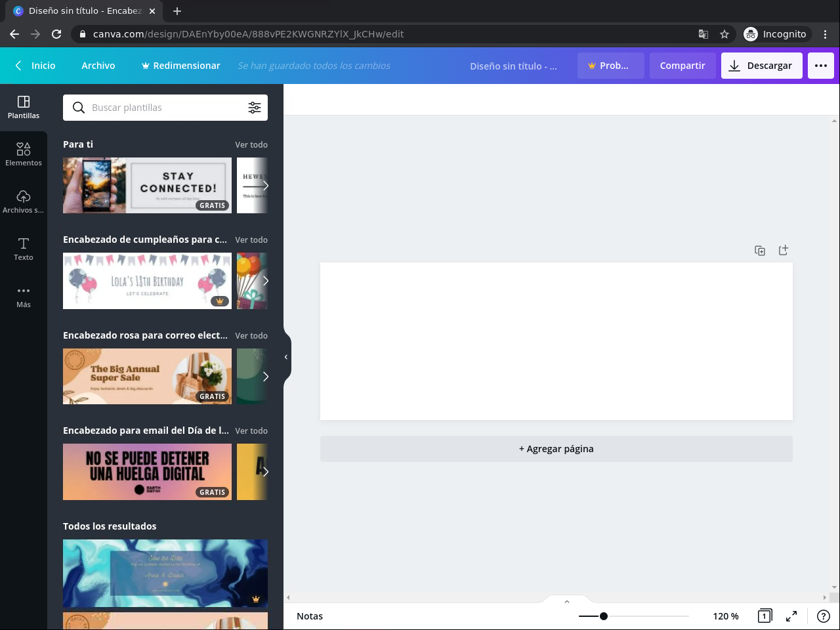Edit the design title field
This screenshot has height=630, width=840.
513,66
